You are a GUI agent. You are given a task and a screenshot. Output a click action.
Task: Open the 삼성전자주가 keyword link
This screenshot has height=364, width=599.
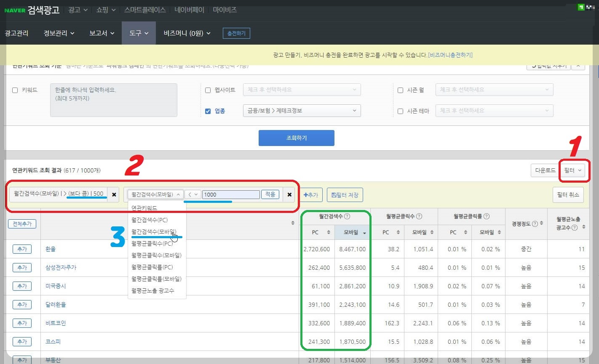tap(61, 268)
